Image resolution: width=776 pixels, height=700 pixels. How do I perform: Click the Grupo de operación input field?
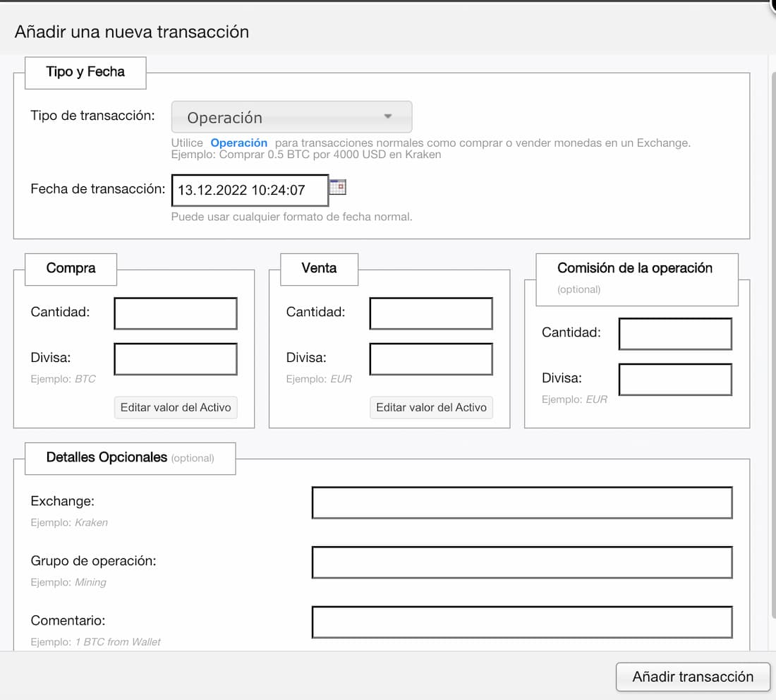click(522, 562)
